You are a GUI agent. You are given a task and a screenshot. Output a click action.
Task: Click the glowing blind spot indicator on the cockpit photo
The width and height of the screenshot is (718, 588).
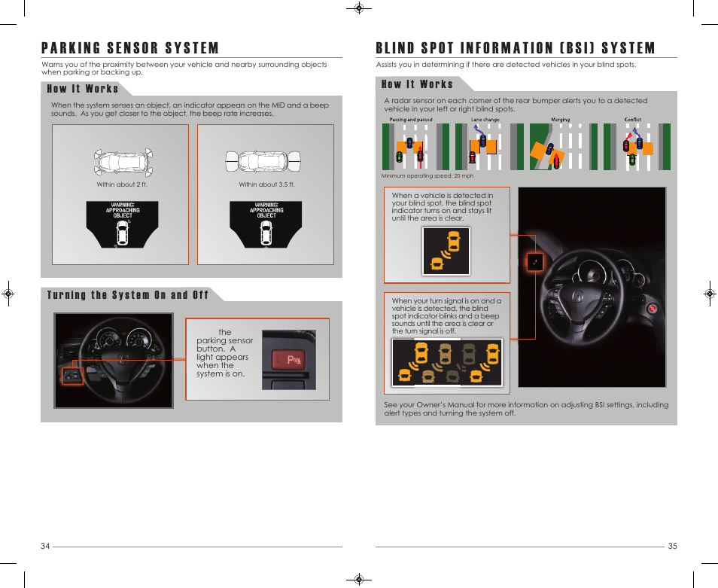[x=535, y=262]
